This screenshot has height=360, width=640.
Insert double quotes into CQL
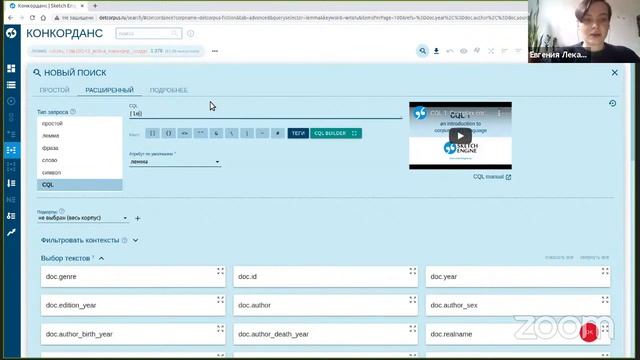point(200,133)
